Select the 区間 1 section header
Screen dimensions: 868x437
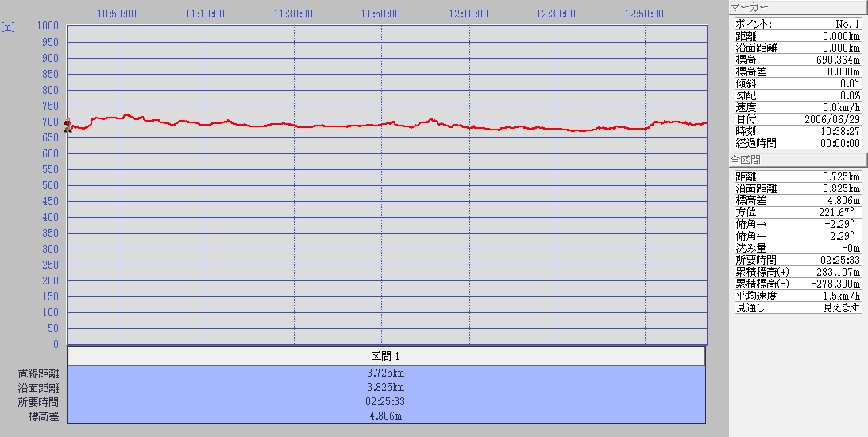pyautogui.click(x=386, y=356)
